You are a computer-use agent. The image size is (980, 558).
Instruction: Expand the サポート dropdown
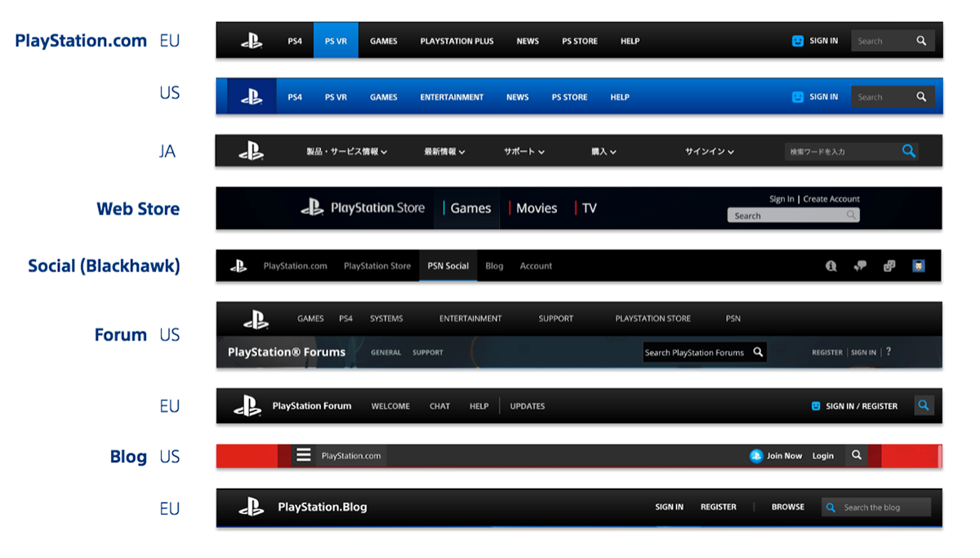[524, 152]
